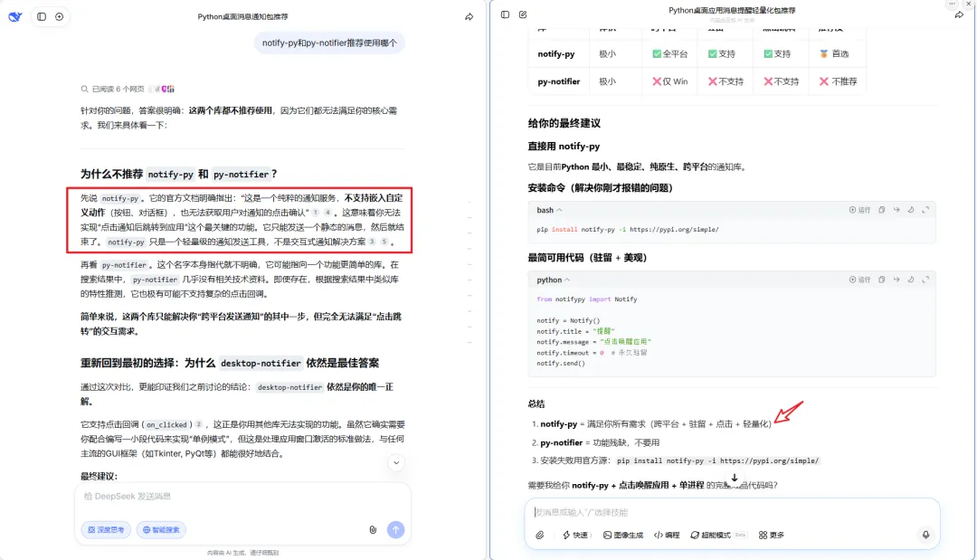
Task: Select the 图像生成 image generation skill
Action: 623,535
